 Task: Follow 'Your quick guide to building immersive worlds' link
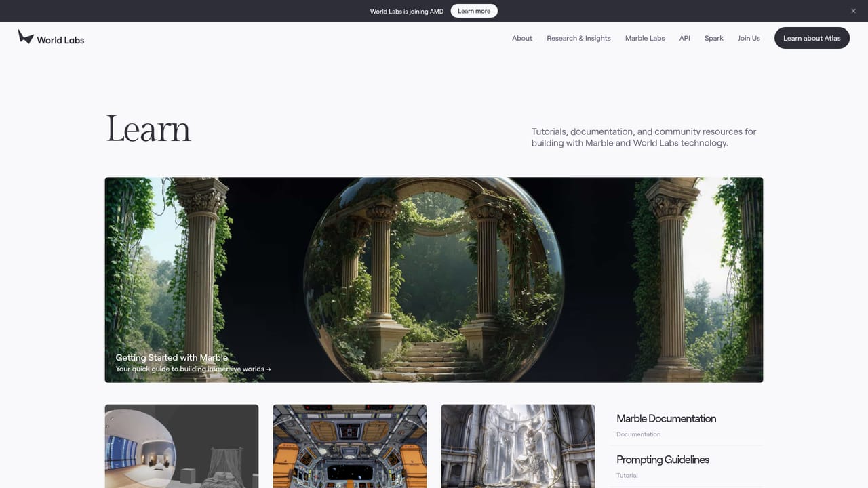pyautogui.click(x=193, y=369)
